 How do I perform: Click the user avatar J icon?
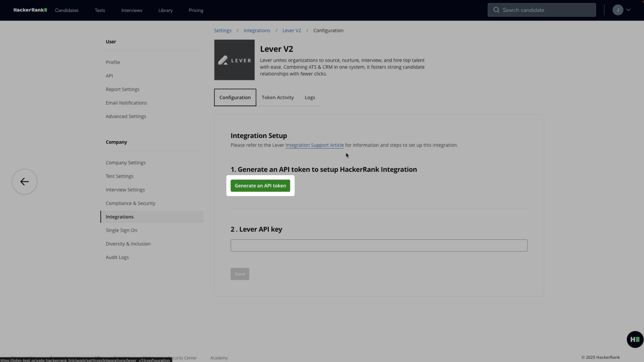[x=618, y=10]
